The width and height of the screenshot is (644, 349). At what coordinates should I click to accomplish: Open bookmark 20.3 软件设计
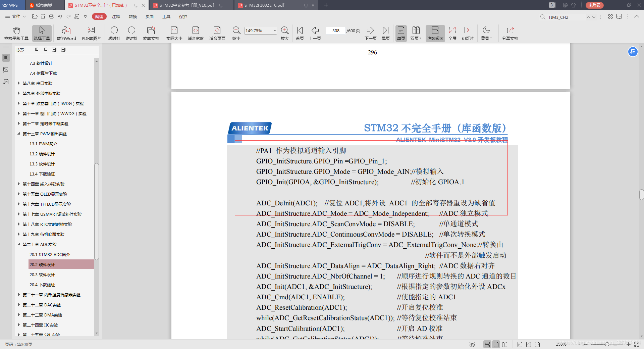point(42,275)
